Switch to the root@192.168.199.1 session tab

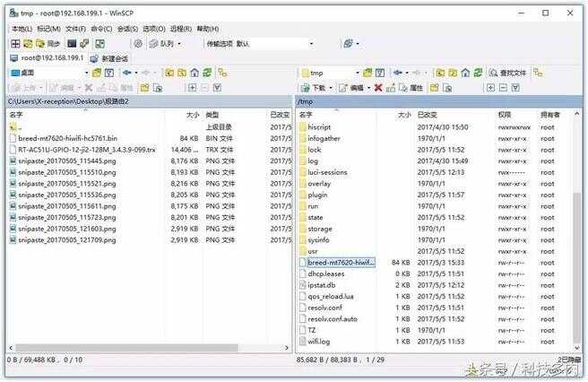pyautogui.click(x=45, y=57)
